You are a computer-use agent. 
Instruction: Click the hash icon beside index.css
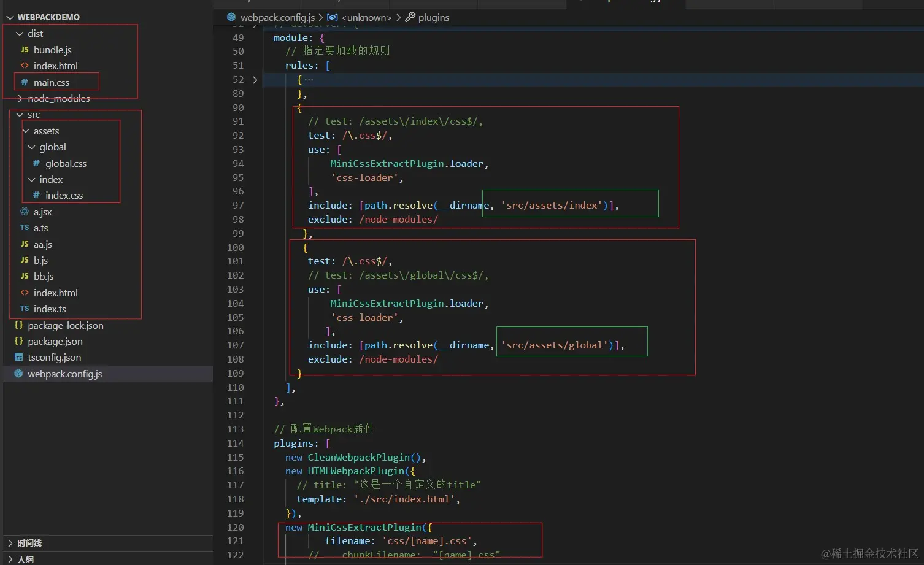coord(36,195)
